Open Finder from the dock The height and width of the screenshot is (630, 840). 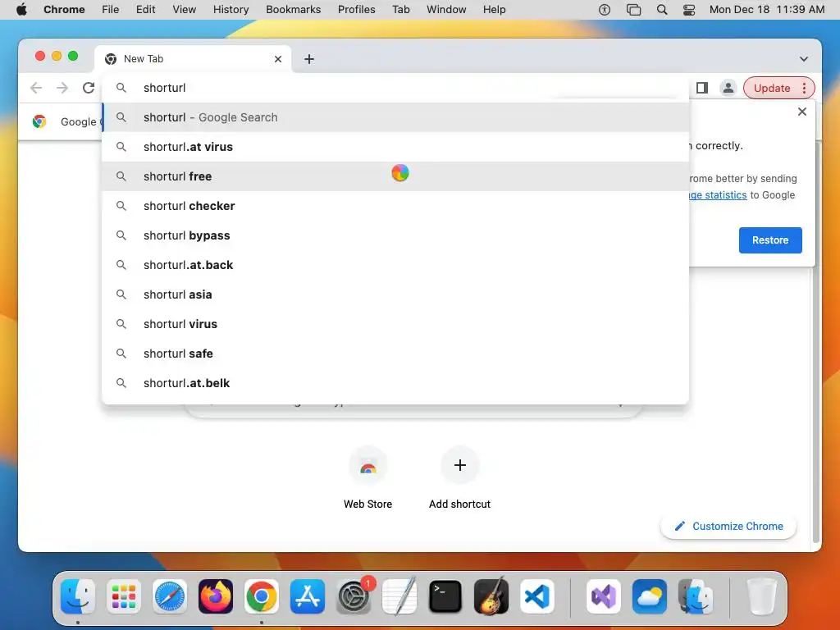78,596
